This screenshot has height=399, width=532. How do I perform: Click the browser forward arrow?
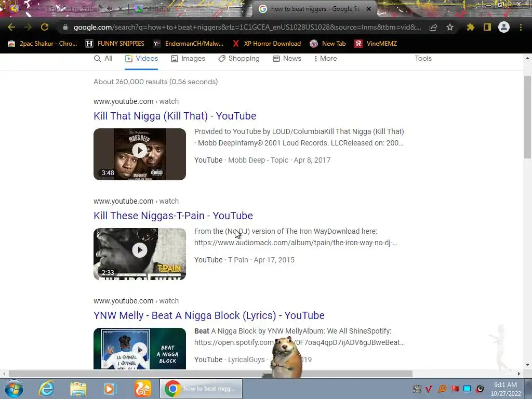(28, 27)
